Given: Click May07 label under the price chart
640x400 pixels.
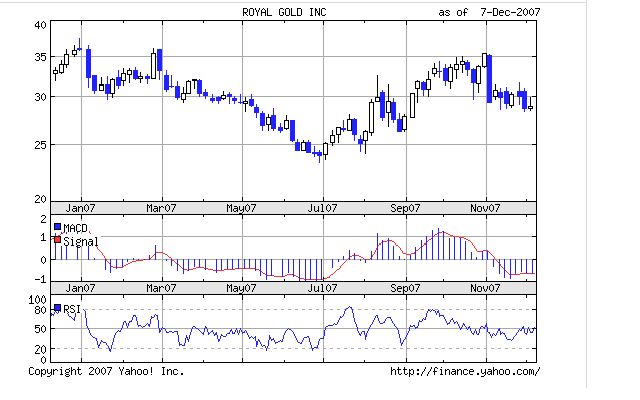Looking at the screenshot, I should 241,208.
